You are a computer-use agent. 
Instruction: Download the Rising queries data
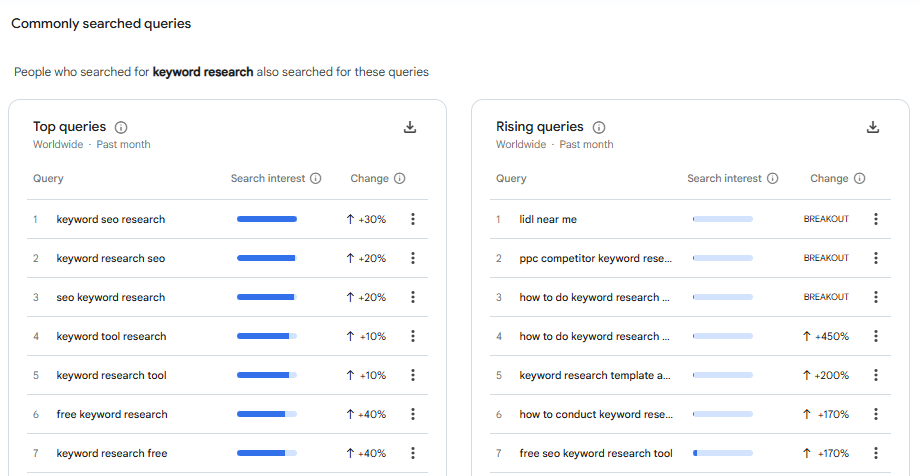[x=873, y=127]
